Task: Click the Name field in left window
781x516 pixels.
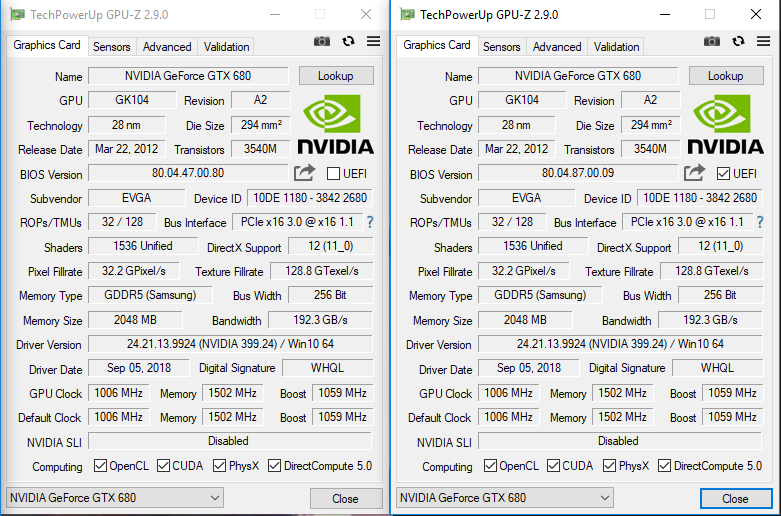Action: [x=188, y=76]
